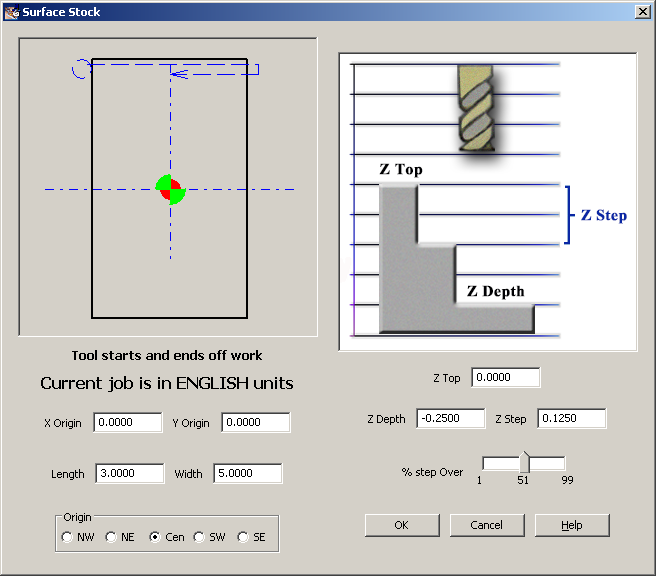Image resolution: width=656 pixels, height=576 pixels.
Task: Click the slider maximum label 99
Action: (x=567, y=480)
